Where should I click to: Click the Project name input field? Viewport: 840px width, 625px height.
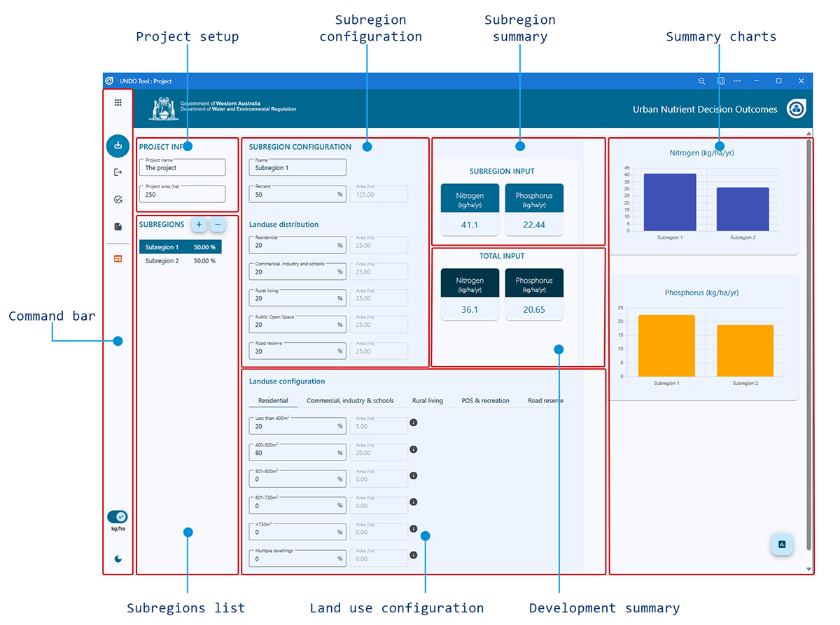183,167
